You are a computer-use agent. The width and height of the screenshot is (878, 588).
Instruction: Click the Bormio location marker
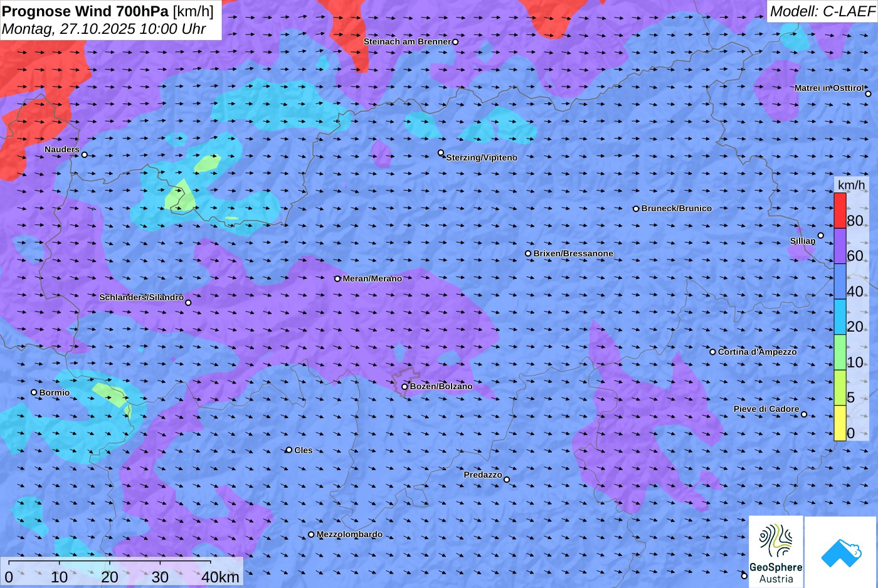point(34,392)
